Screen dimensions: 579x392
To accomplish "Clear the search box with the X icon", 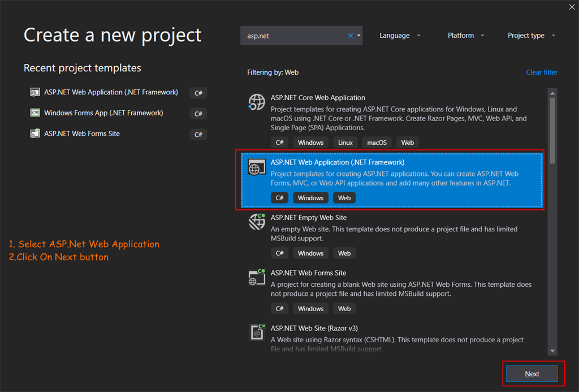I will coord(351,36).
